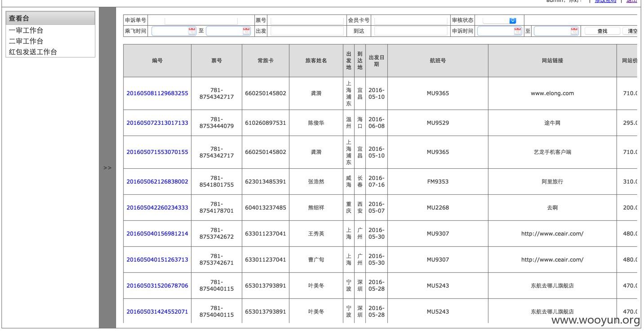Screen dimensions: 644x333
Task: Open record 201605072313017133
Action: click(x=157, y=123)
